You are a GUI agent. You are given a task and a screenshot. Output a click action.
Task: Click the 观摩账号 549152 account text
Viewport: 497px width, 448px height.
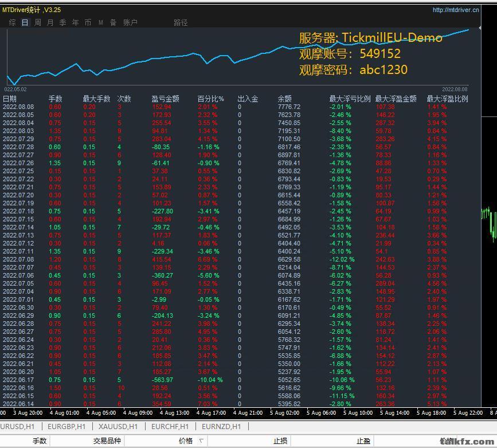[x=350, y=53]
